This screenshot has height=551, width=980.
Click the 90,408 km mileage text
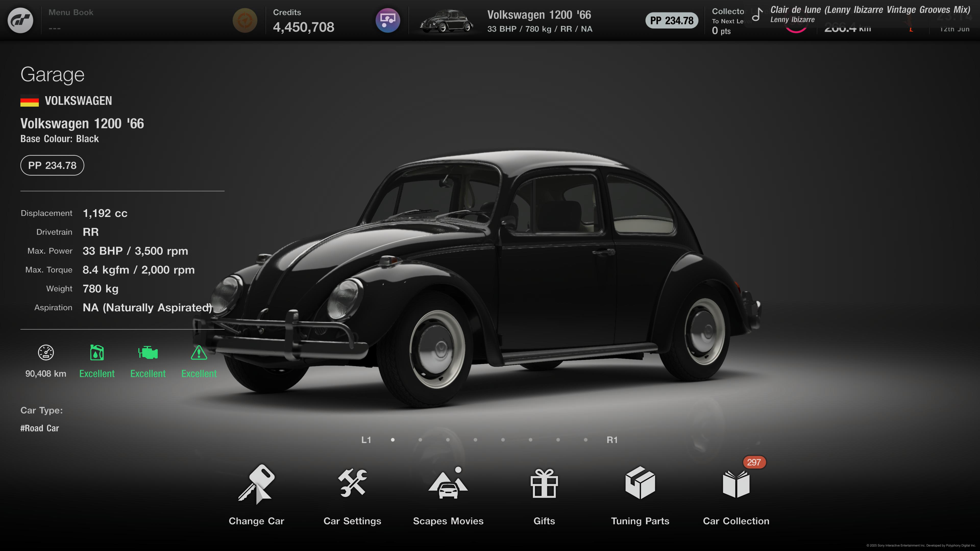pos(46,374)
